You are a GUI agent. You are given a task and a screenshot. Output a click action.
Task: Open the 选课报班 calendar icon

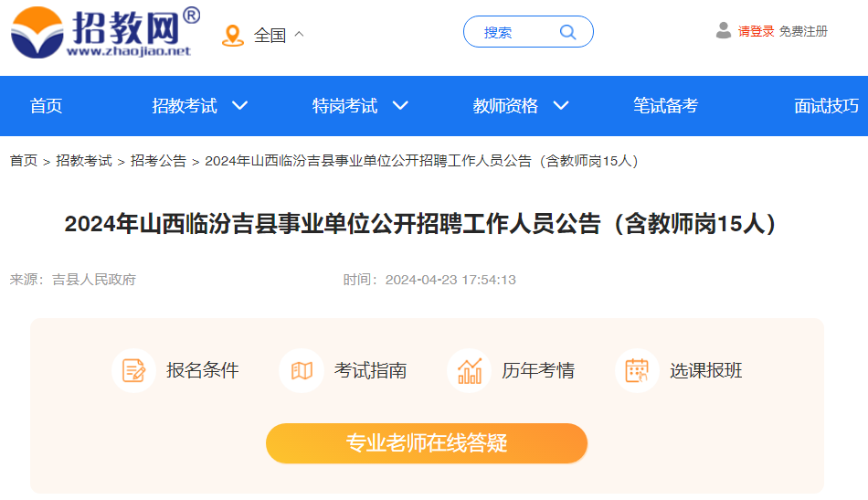(637, 370)
